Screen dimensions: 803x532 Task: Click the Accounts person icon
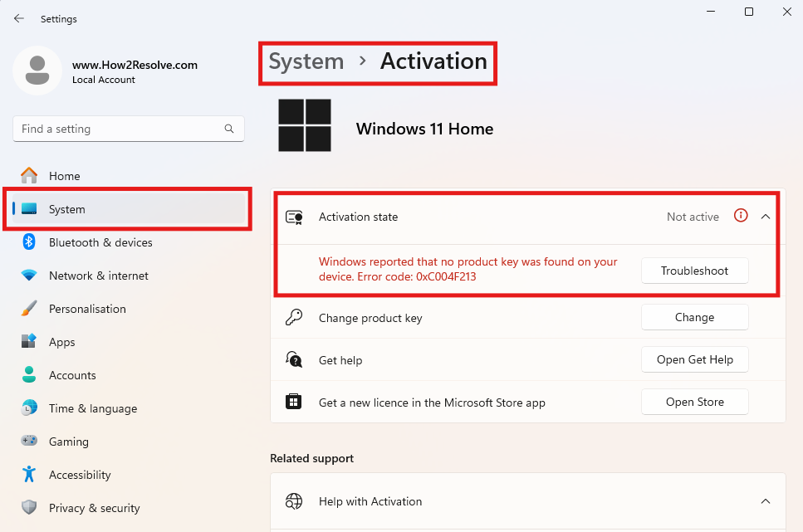point(29,374)
